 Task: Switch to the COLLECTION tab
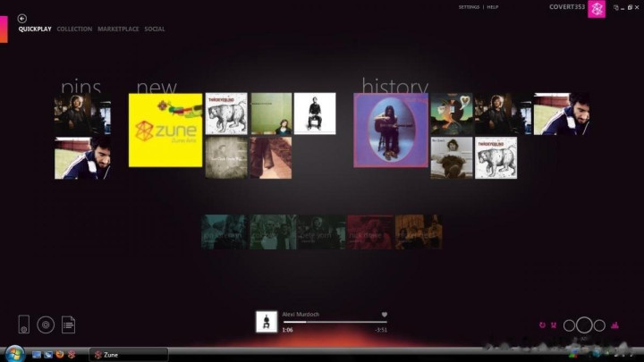(x=74, y=29)
